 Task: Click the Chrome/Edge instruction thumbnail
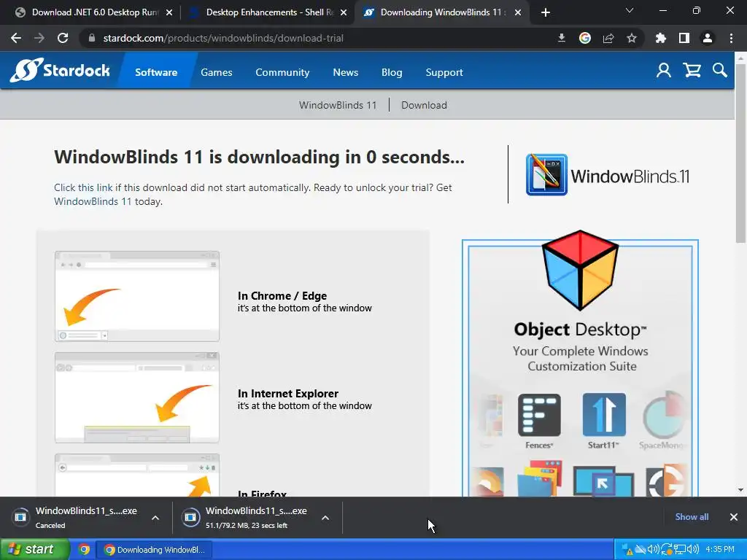(137, 296)
